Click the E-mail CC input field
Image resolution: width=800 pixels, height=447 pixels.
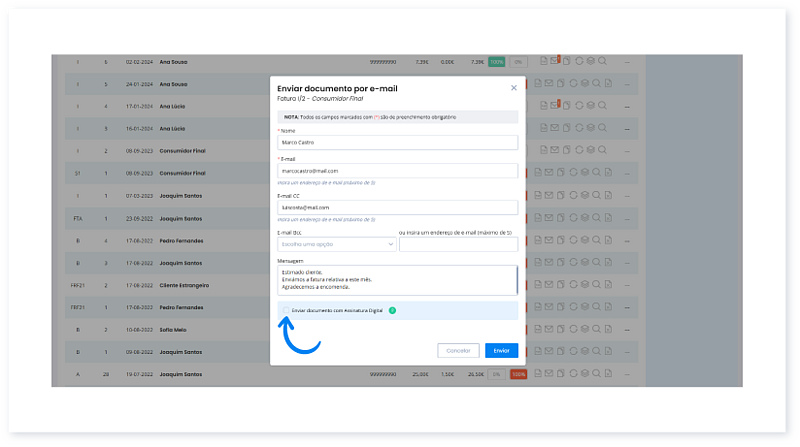(x=397, y=207)
